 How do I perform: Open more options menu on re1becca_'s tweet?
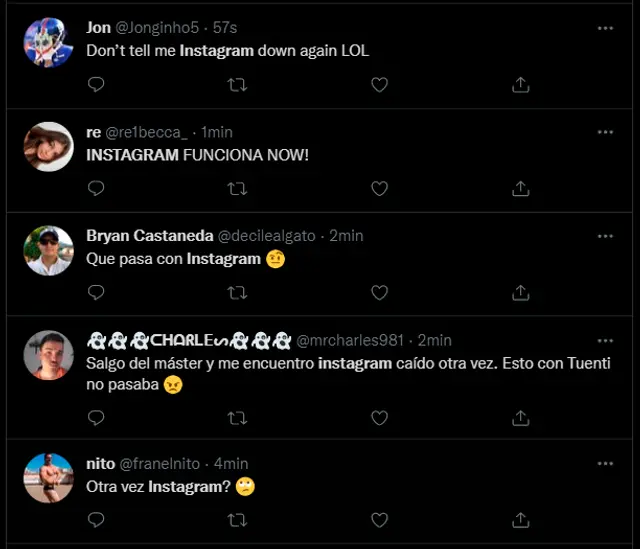click(x=605, y=132)
